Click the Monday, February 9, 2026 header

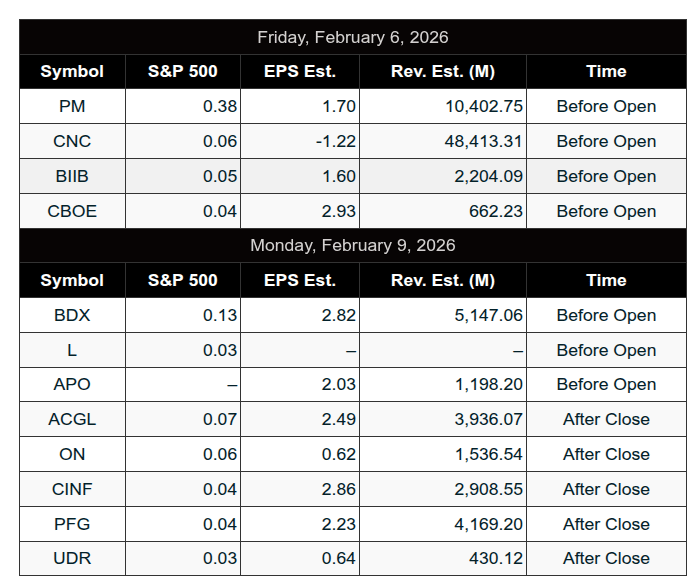[352, 246]
